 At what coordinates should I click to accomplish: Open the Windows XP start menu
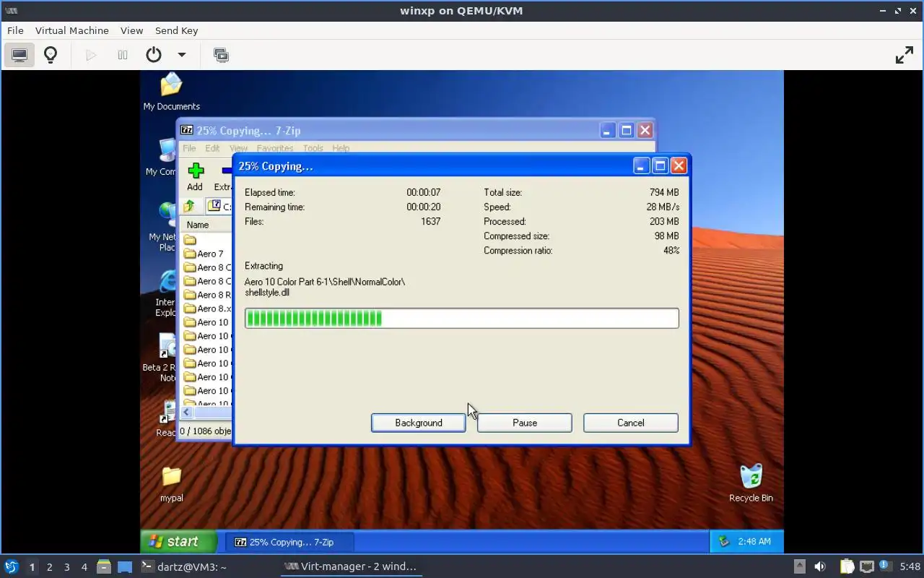(x=178, y=541)
